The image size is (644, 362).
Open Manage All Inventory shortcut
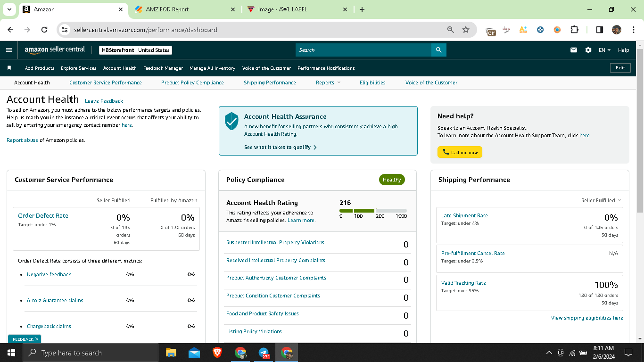(x=212, y=68)
